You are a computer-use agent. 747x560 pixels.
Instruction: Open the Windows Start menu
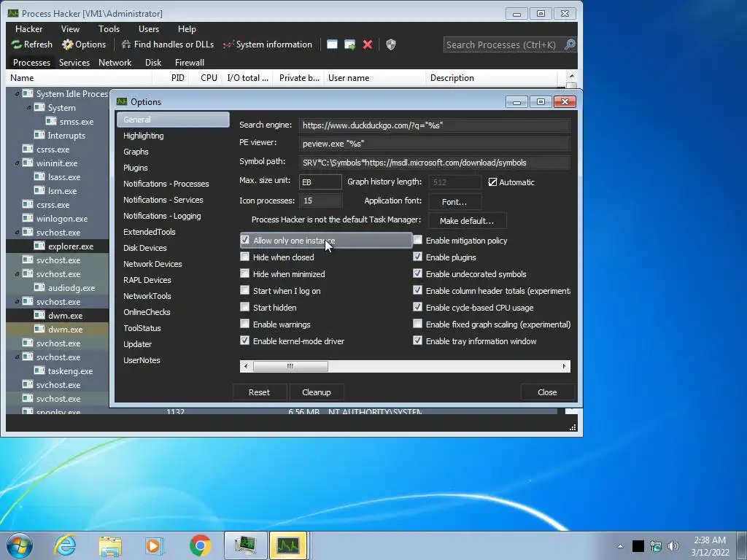click(x=20, y=545)
